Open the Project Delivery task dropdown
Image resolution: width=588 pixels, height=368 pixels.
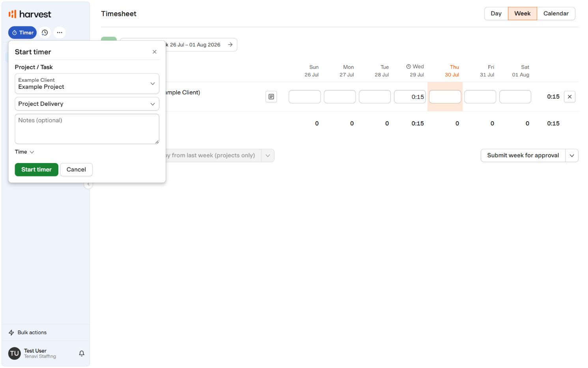87,104
